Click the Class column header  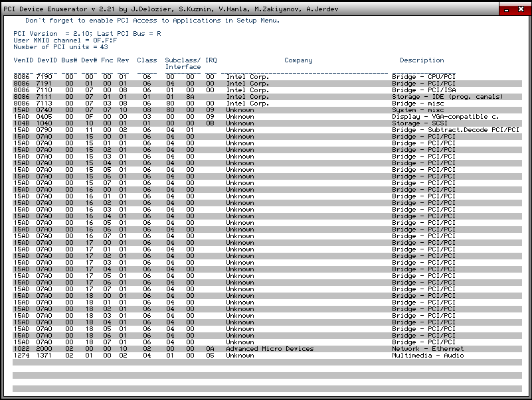(x=147, y=60)
